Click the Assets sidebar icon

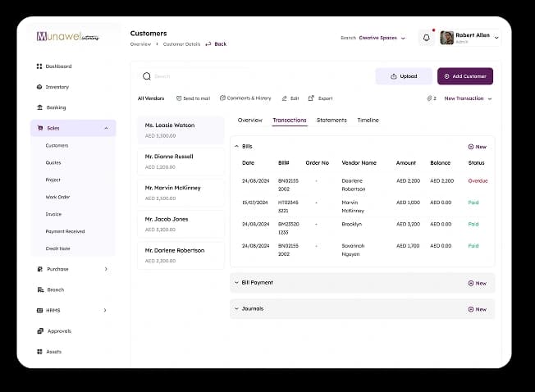point(39,352)
